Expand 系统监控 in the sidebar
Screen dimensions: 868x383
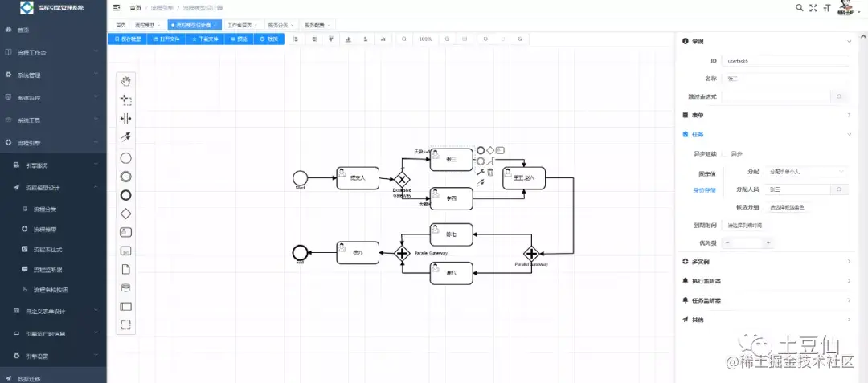[53, 98]
